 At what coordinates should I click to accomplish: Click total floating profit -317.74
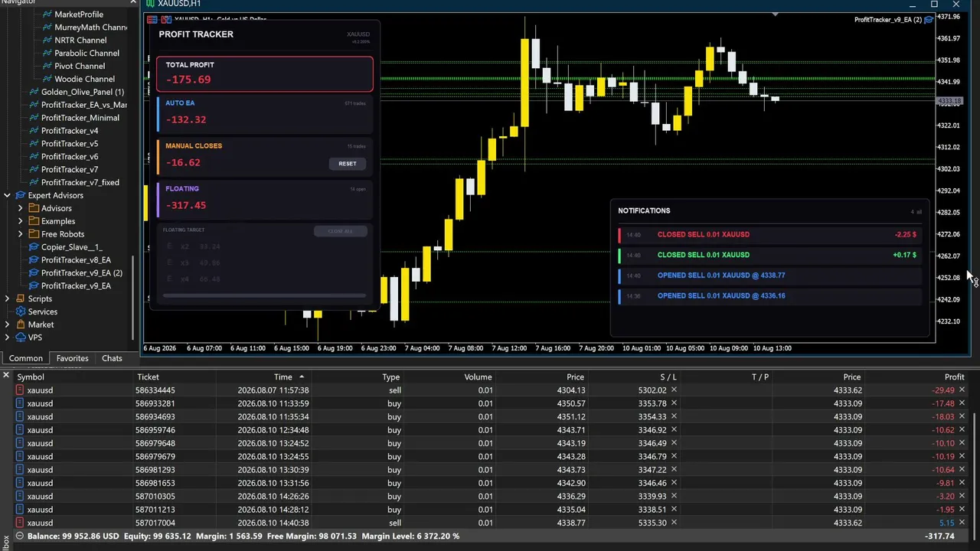coord(939,536)
